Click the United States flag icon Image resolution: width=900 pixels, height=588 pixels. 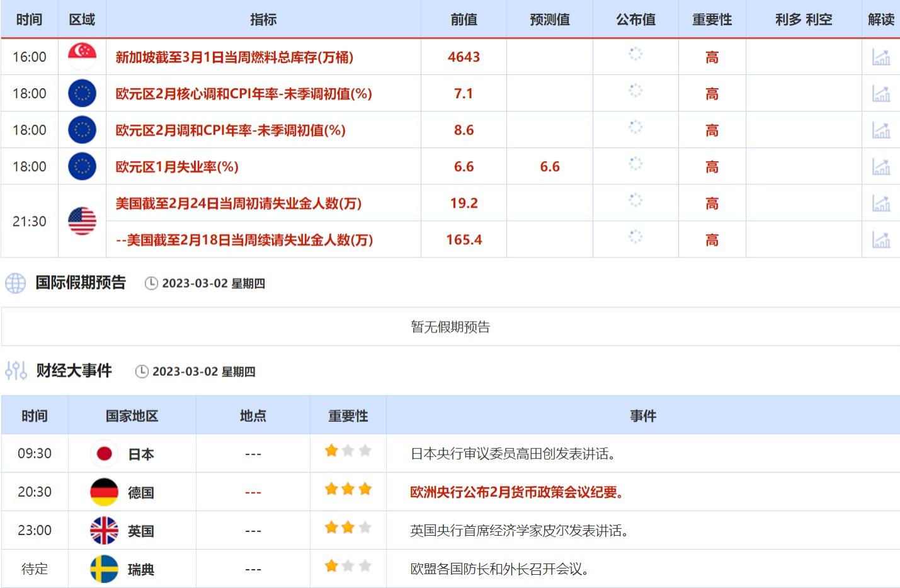tap(82, 222)
